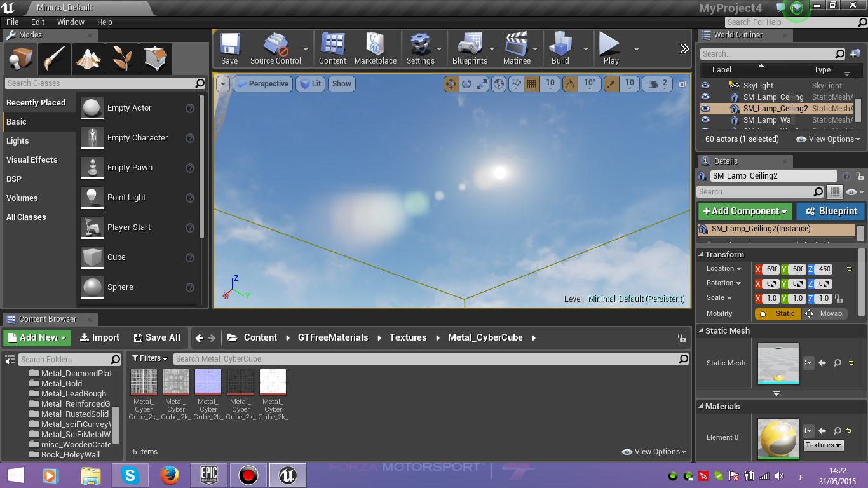Select the Paint mode brush icon
Viewport: 868px width, 488px height.
click(54, 59)
